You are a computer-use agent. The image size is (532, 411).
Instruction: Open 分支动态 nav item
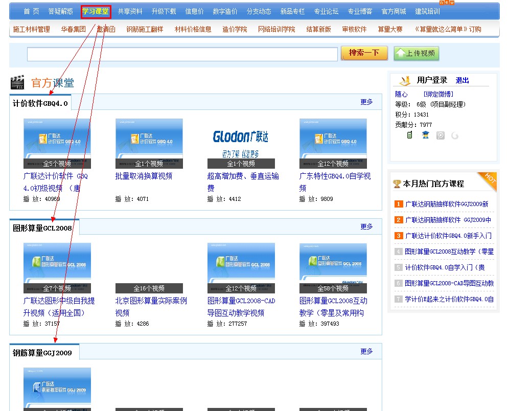point(259,12)
